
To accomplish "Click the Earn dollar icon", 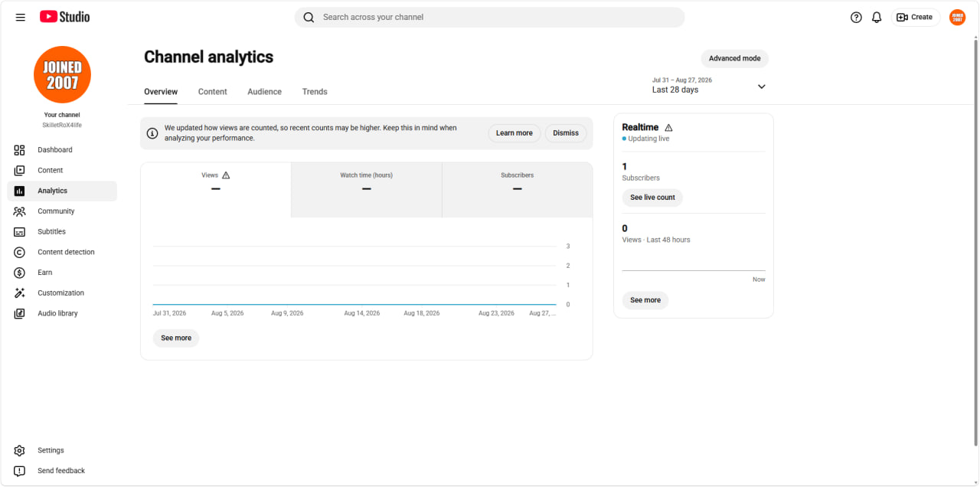I will [20, 273].
